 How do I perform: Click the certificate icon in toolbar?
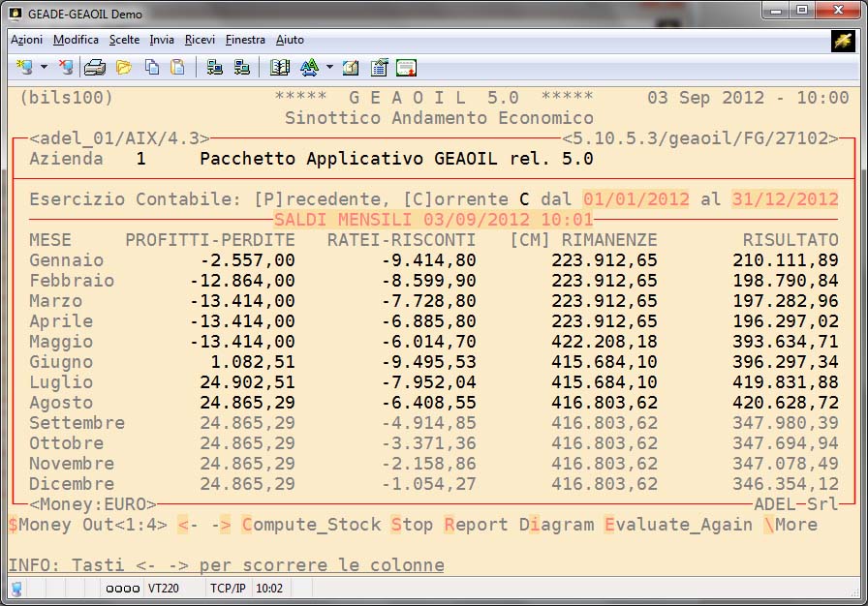tap(406, 68)
